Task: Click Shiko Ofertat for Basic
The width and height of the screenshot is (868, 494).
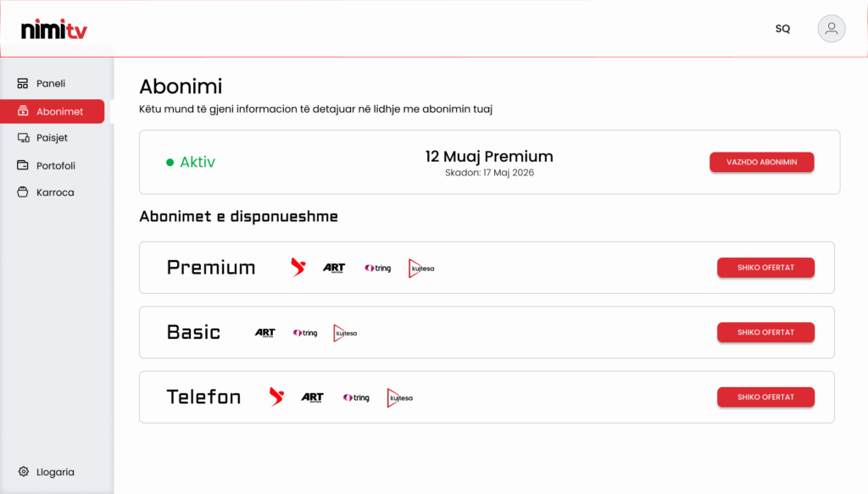Action: coord(765,332)
